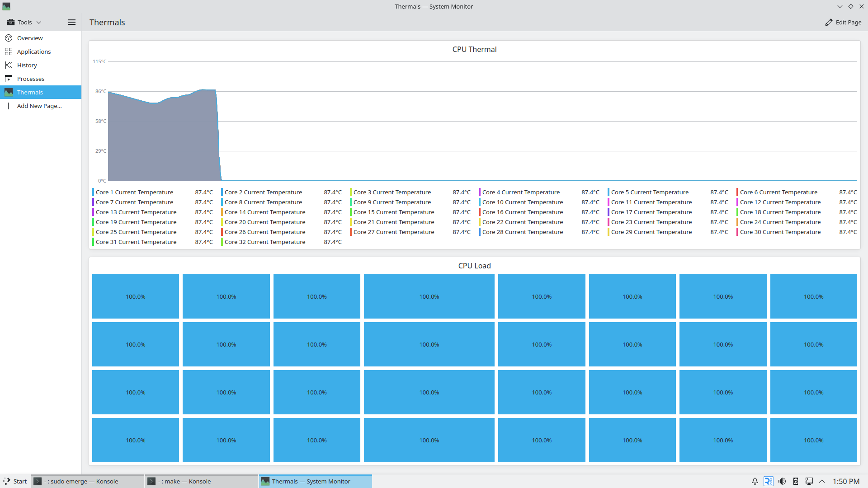
Task: Click the Thermals page heading
Action: click(x=107, y=22)
